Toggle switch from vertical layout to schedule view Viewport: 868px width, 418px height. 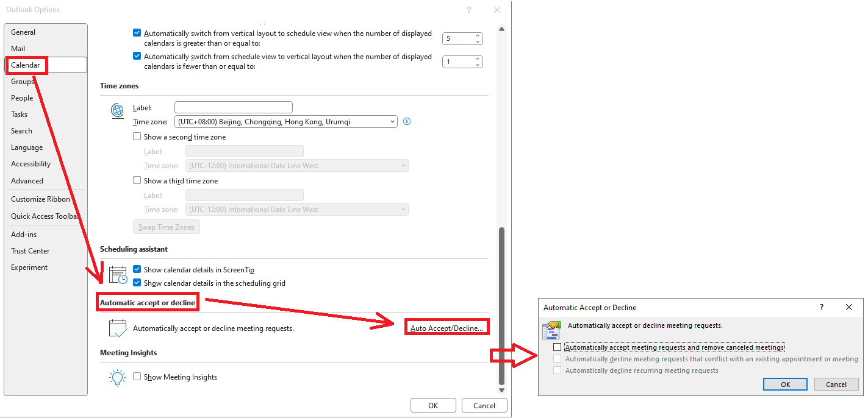click(x=137, y=34)
